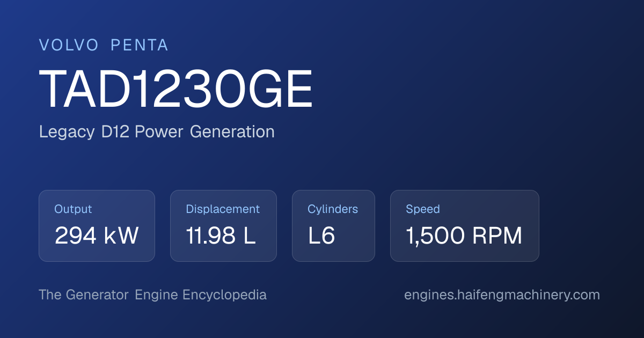Image resolution: width=644 pixels, height=338 pixels.
Task: Open the engines.haifengmachinery.com link
Action: tap(502, 295)
